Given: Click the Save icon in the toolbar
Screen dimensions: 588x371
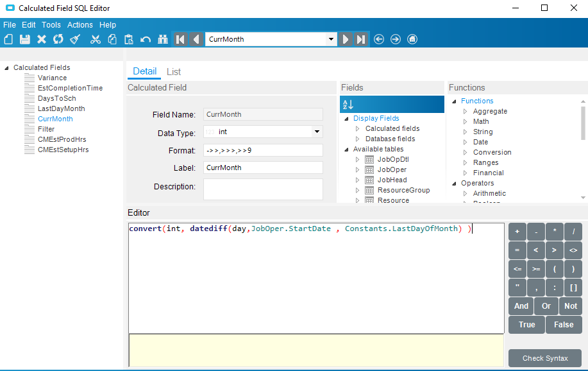Looking at the screenshot, I should (x=25, y=39).
